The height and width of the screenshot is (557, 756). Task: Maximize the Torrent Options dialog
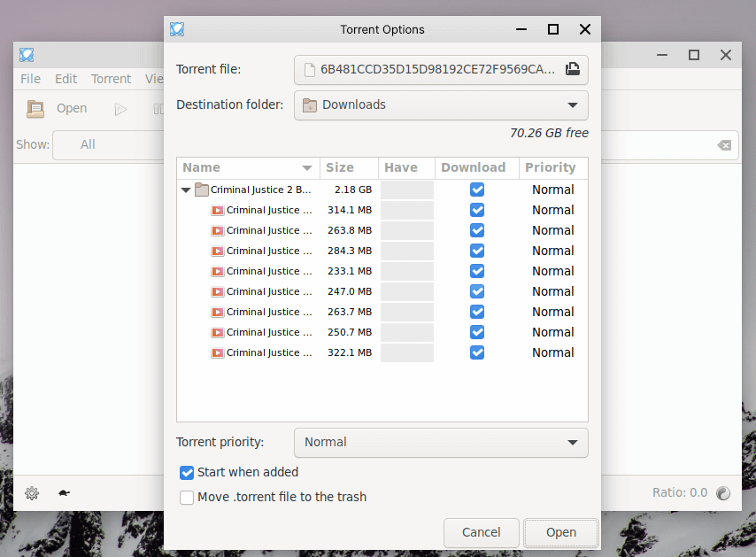coord(553,29)
